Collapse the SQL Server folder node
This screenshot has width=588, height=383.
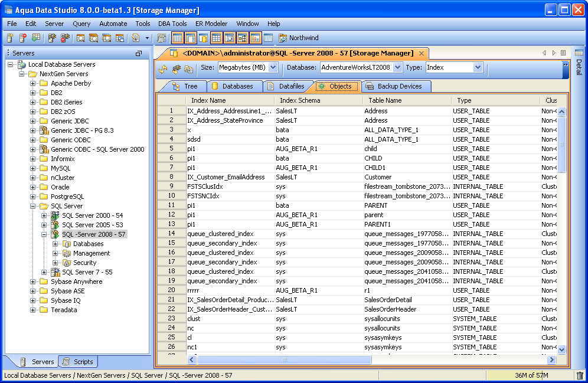pyautogui.click(x=33, y=206)
